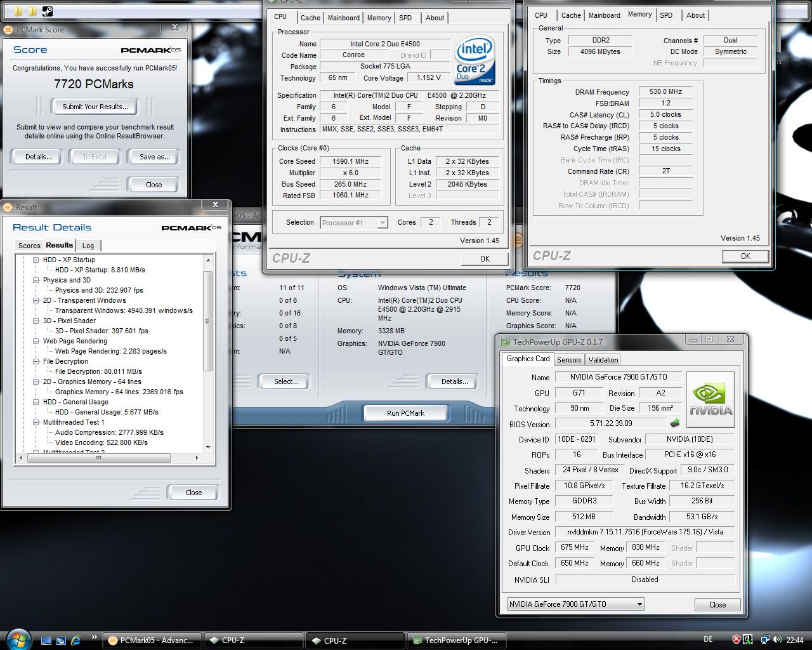Switch to Mainboard tab in left CPU-Z

tap(344, 18)
